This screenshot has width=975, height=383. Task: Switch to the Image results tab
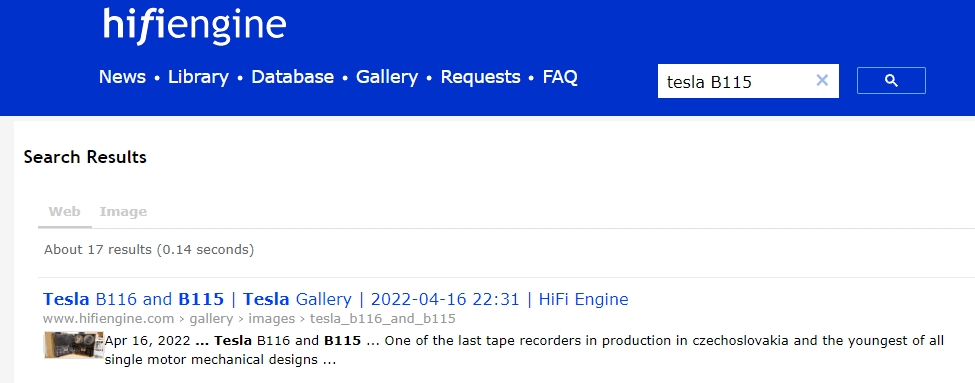click(123, 212)
